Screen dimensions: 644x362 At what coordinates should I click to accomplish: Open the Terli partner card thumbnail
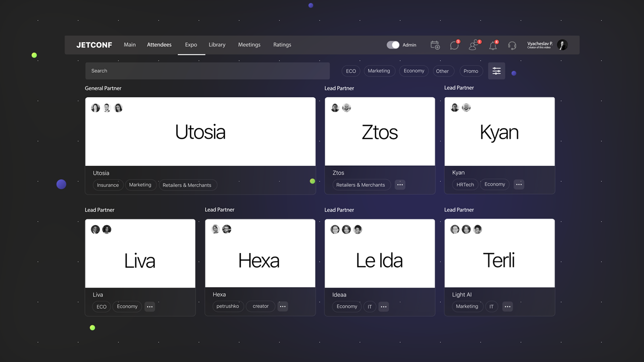499,254
